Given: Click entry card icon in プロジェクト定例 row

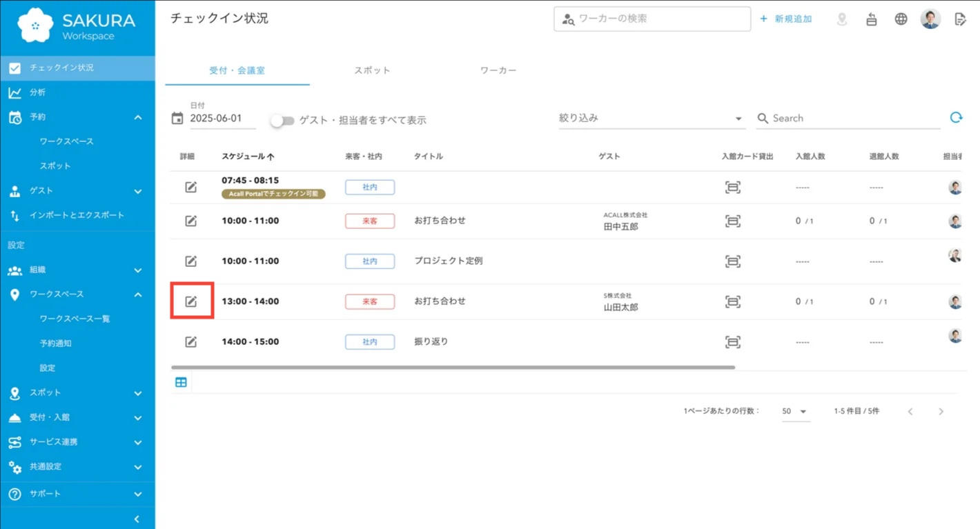Looking at the screenshot, I should [x=733, y=261].
